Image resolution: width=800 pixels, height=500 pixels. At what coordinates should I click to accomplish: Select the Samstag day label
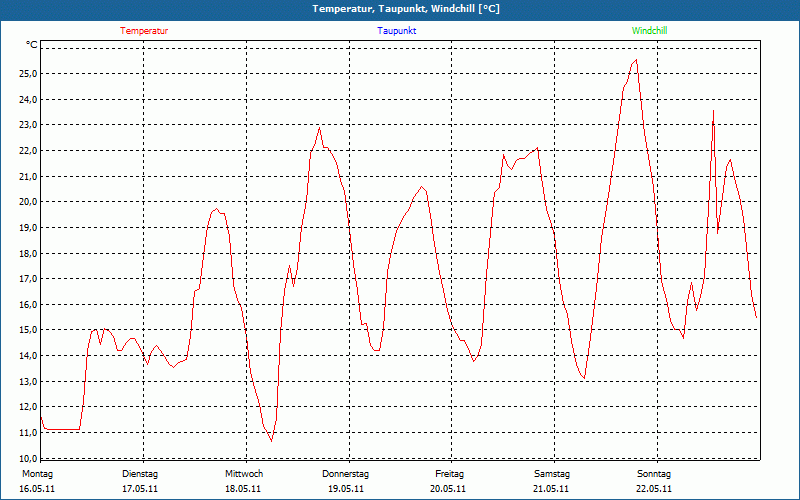click(552, 474)
